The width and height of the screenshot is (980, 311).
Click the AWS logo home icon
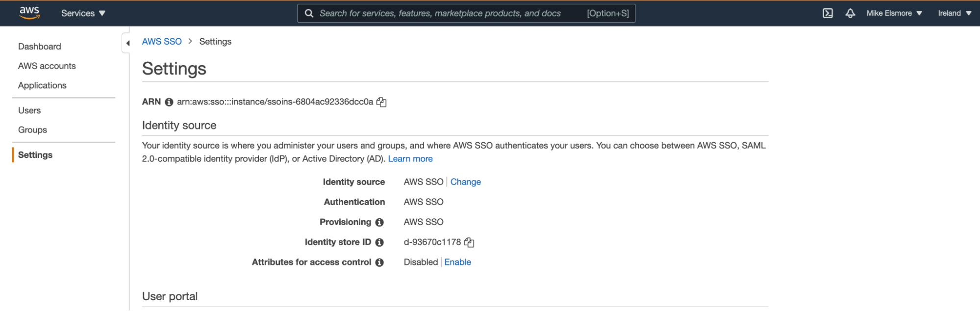click(x=29, y=13)
